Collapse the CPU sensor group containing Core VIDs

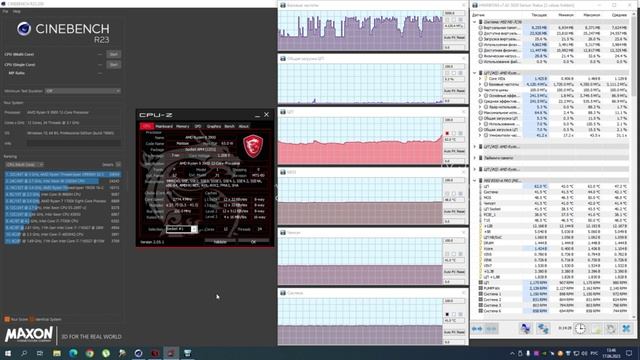475,73
